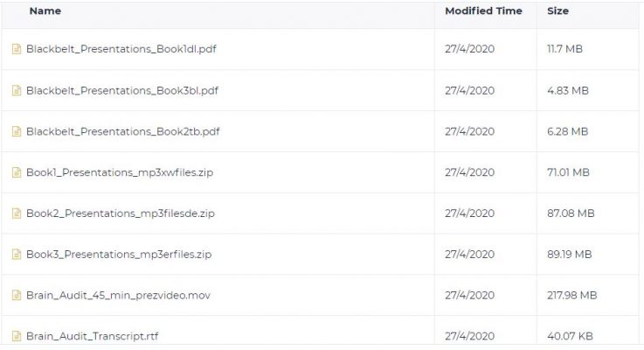Open Book2_Presentations_mp3filesde.zip file name
Image resolution: width=644 pixels, height=350 pixels.
point(121,213)
